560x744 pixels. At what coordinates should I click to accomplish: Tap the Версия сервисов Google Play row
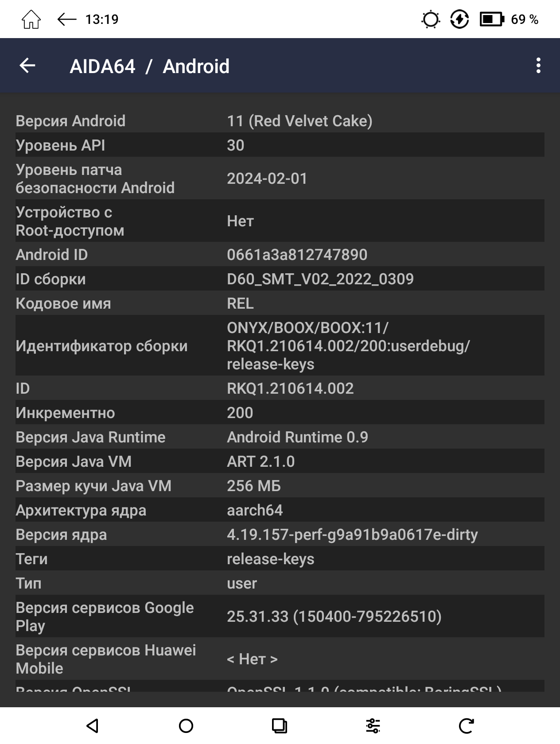click(x=280, y=616)
